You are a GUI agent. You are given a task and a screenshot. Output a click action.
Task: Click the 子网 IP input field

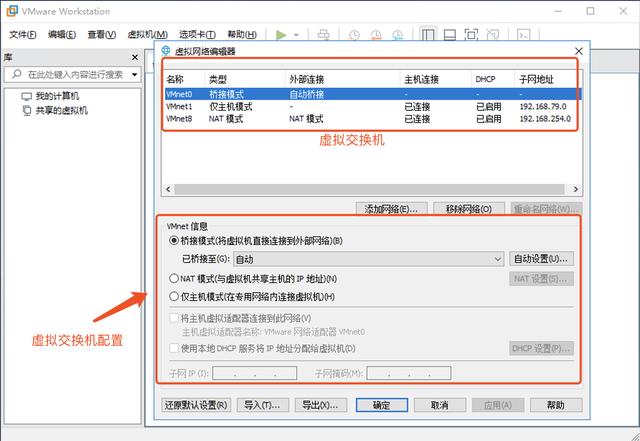(x=254, y=373)
